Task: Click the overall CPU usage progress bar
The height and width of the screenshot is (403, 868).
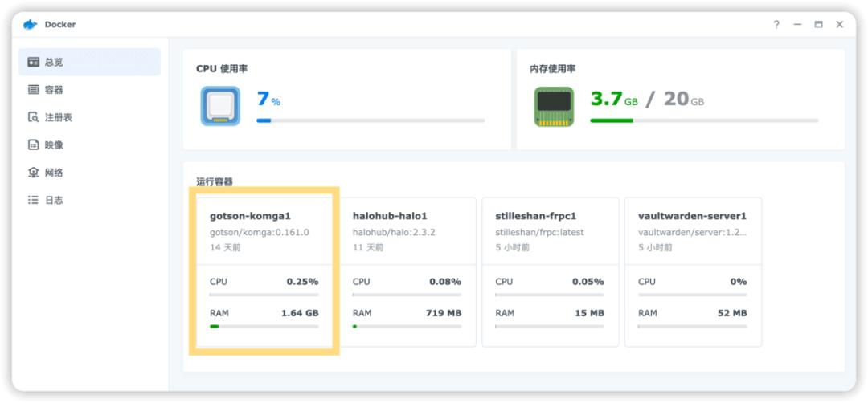Action: pos(371,120)
